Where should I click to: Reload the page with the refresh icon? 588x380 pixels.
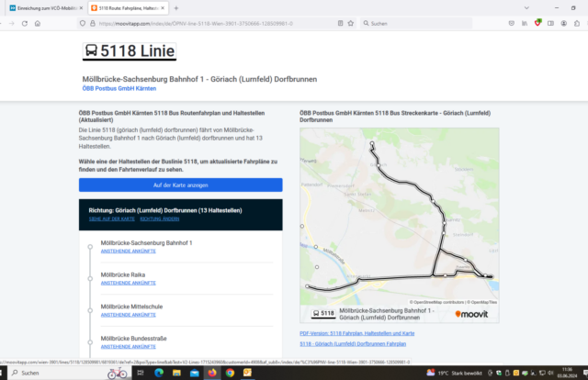[x=25, y=23]
